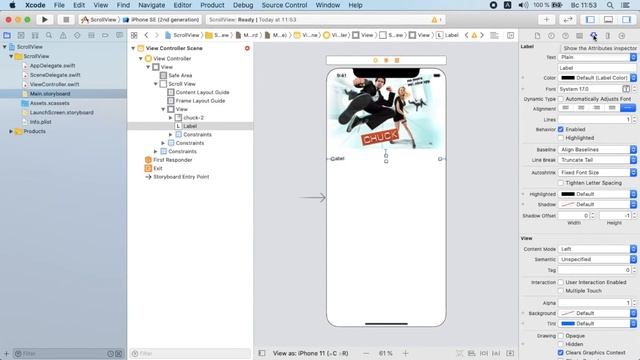
Task: Open the Report navigator
Action: tap(119, 36)
